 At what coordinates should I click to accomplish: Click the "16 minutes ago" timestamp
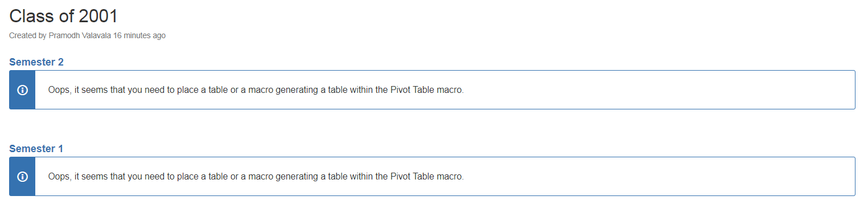coord(139,35)
